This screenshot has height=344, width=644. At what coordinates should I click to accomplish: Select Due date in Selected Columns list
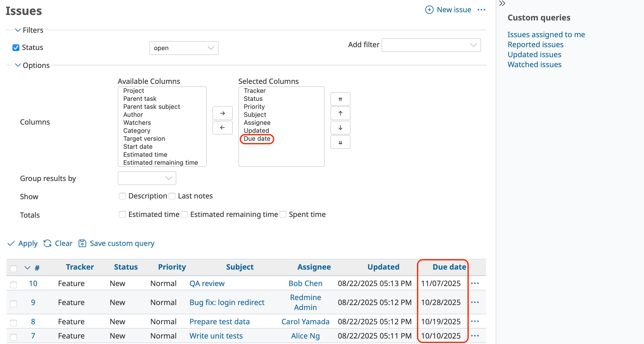coord(257,139)
